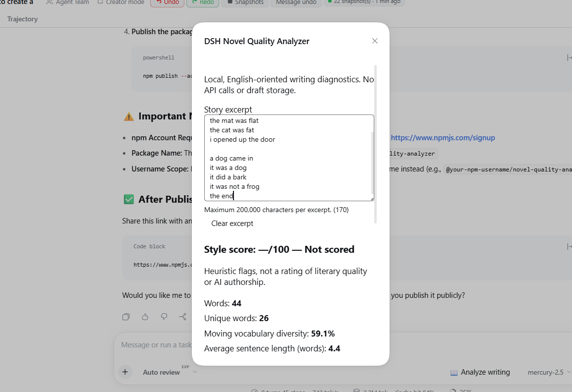Open the Trajectory tab
Image resolution: width=572 pixels, height=392 pixels.
[x=23, y=19]
